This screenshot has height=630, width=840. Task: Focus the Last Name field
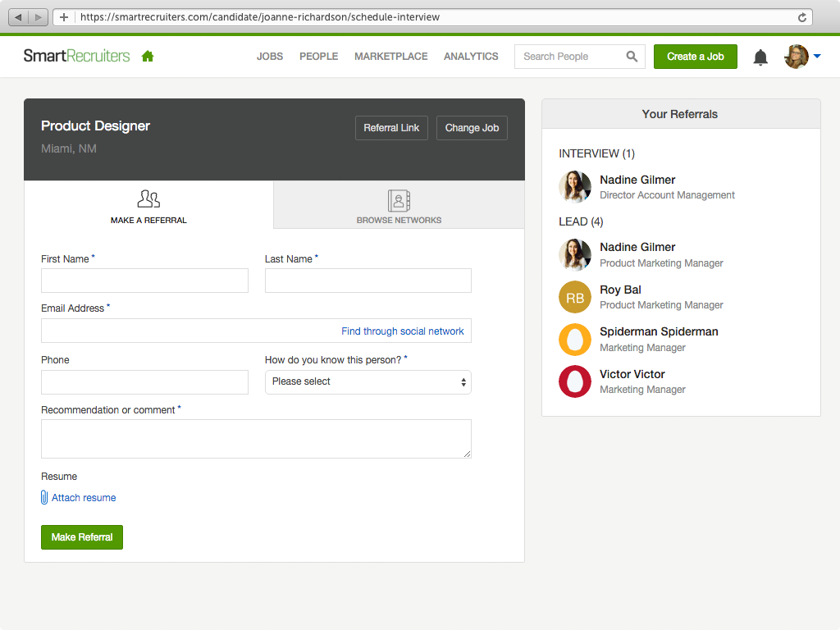tap(368, 281)
